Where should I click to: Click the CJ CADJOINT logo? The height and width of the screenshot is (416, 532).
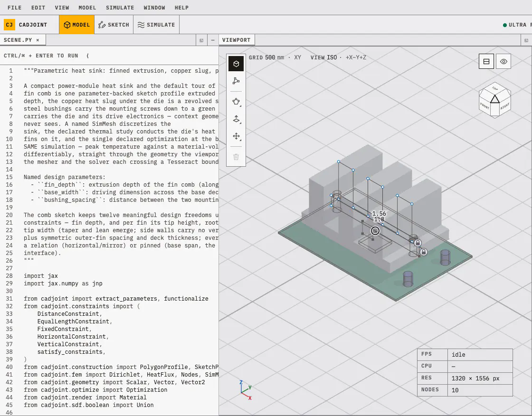(26, 25)
